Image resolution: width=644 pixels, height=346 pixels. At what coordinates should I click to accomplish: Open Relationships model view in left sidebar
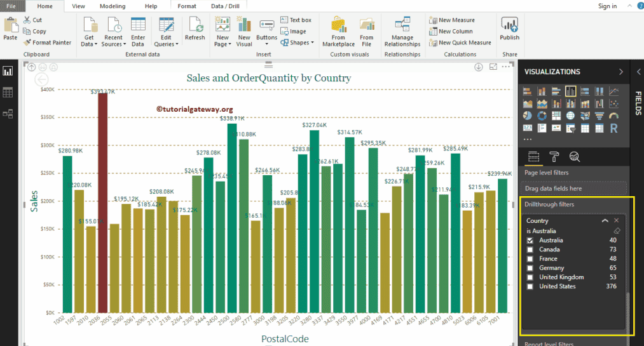[x=8, y=114]
